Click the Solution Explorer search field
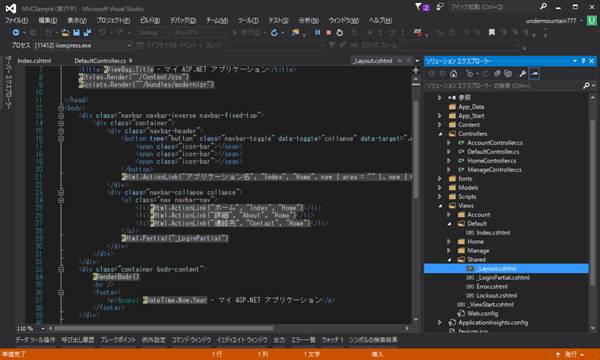Viewport: 600px width, 360px height. [504, 86]
